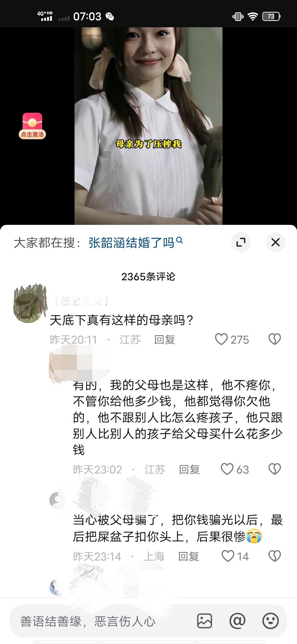Open the first commenter's avatar
The height and width of the screenshot is (644, 297).
[29, 304]
